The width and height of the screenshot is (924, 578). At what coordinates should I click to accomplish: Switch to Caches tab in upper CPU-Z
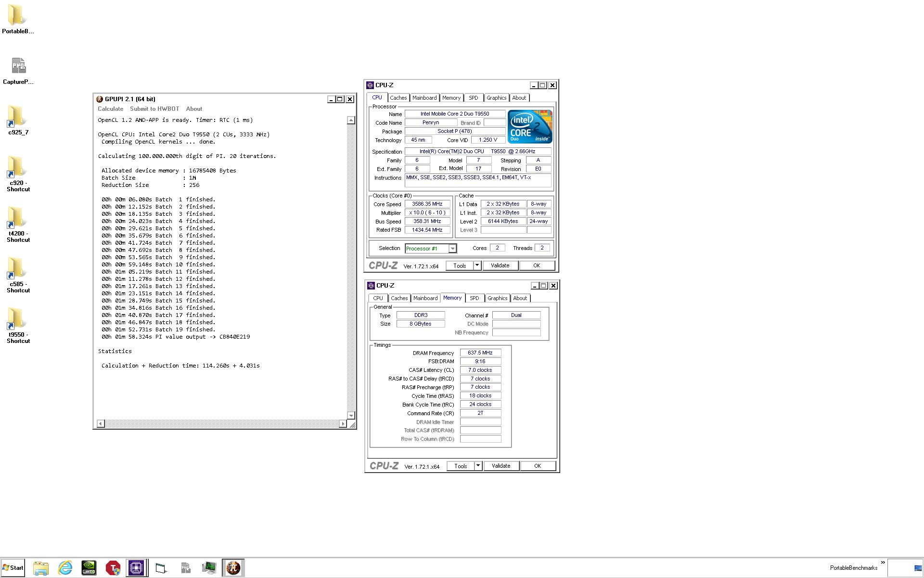pos(398,98)
